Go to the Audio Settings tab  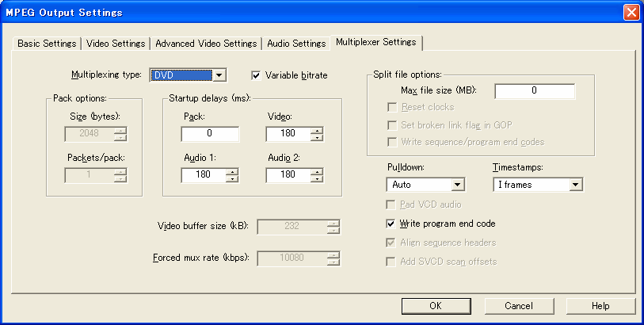point(296,44)
